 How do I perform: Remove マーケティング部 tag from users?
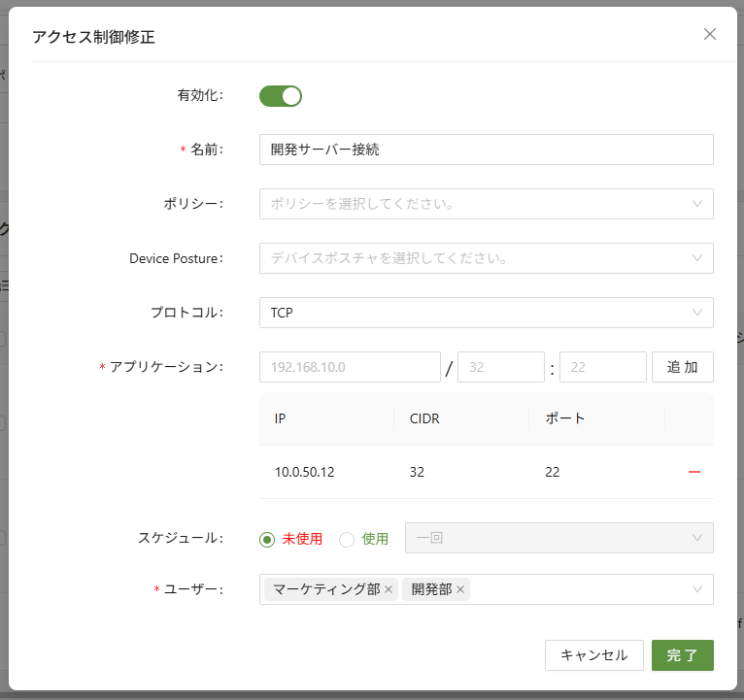(x=389, y=589)
